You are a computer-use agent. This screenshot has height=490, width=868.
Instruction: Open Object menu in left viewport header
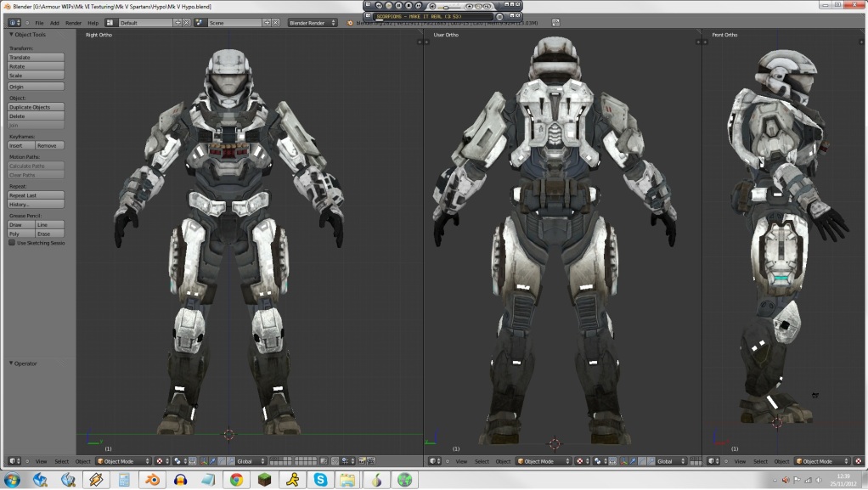point(83,461)
